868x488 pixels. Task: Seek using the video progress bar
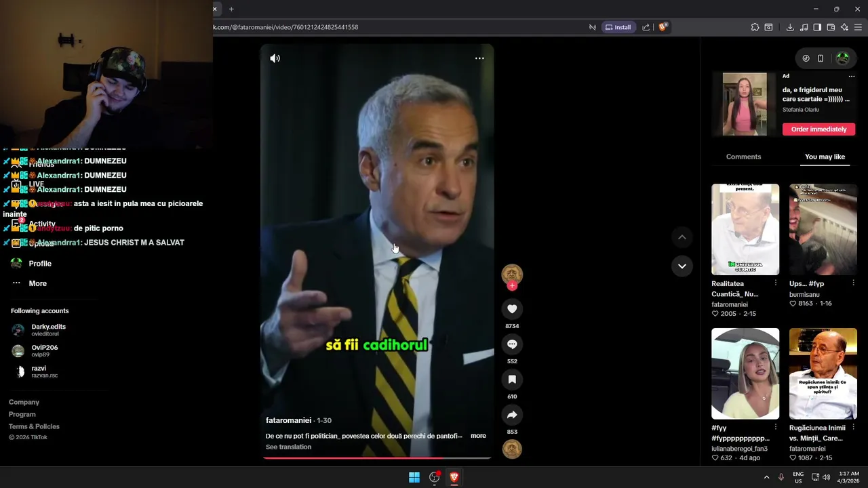tap(377, 458)
